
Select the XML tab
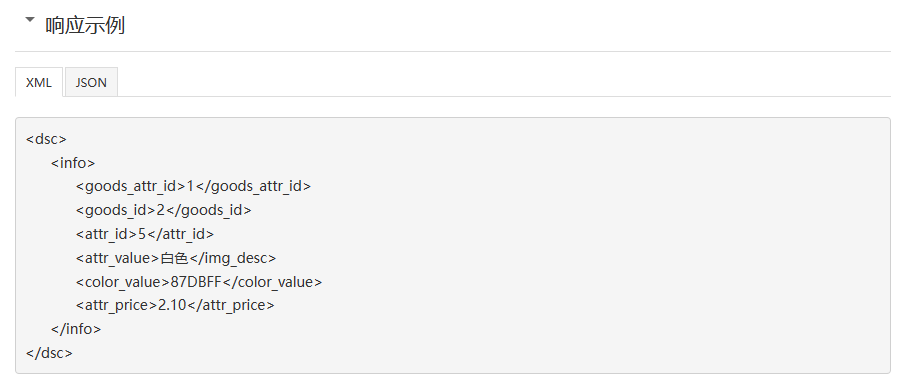(39, 82)
